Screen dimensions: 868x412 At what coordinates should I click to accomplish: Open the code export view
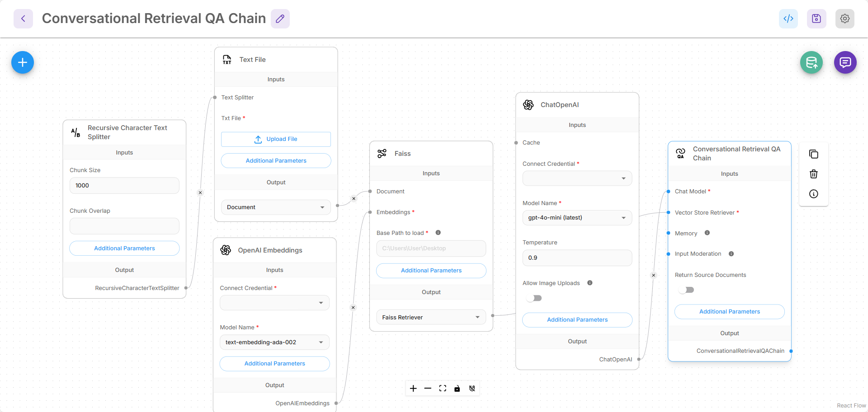coord(788,19)
